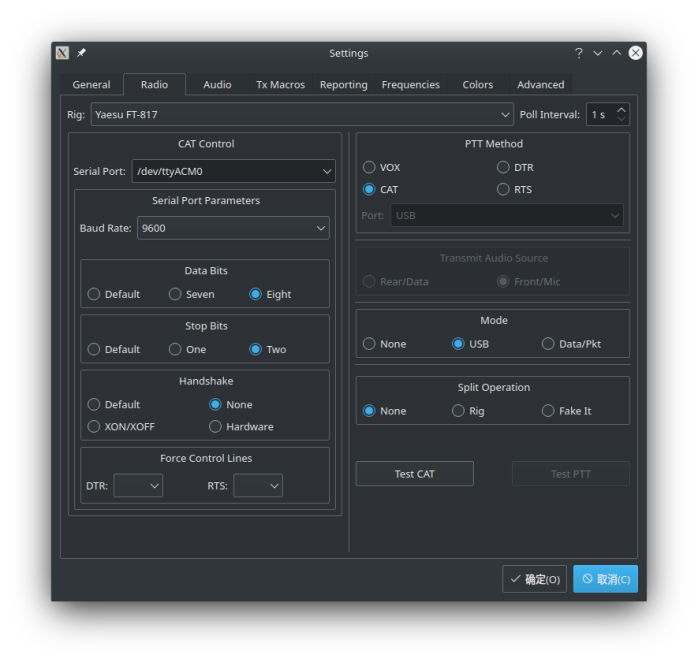Enable Hardware handshake option
This screenshot has width=698, height=663.
[216, 426]
